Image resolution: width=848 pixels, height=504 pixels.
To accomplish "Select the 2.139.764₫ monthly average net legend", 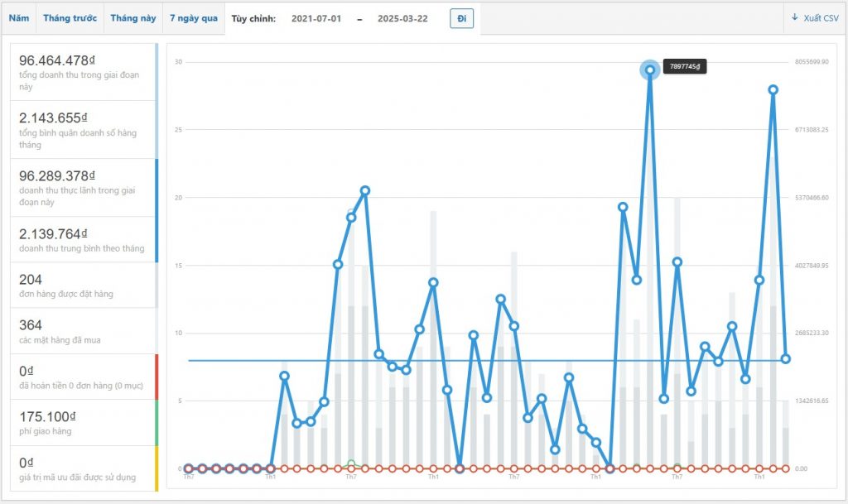I will click(x=81, y=240).
